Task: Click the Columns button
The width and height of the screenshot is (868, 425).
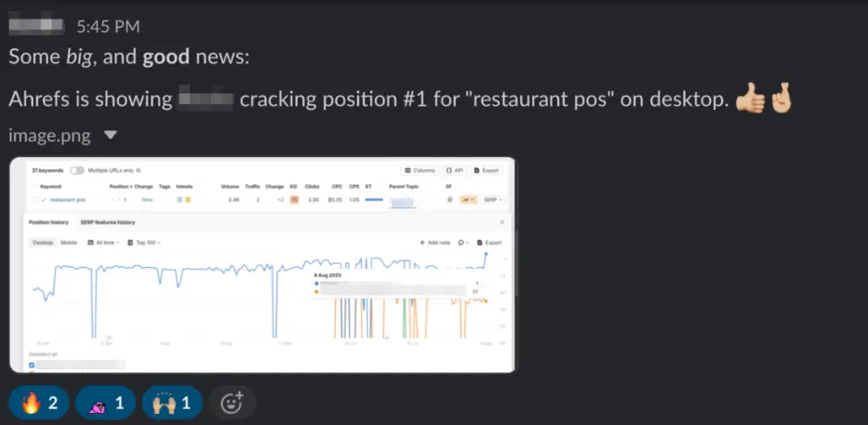Action: (x=420, y=171)
